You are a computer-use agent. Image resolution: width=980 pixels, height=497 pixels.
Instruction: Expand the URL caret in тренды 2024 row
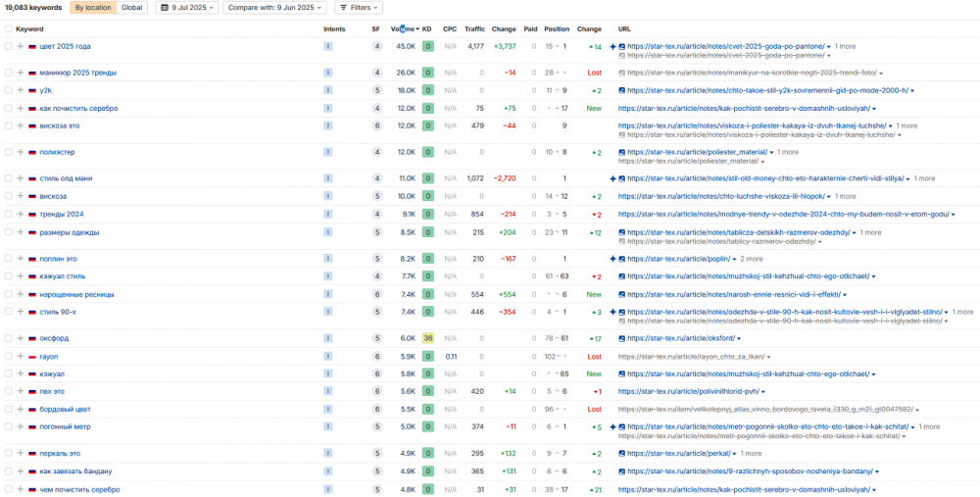click(x=954, y=215)
